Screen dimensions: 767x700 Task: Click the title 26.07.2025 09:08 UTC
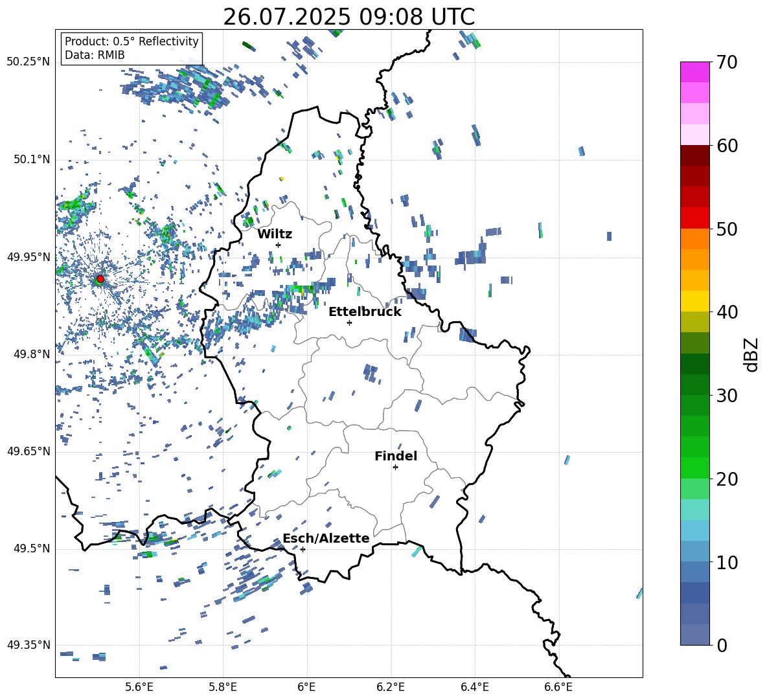pyautogui.click(x=349, y=17)
